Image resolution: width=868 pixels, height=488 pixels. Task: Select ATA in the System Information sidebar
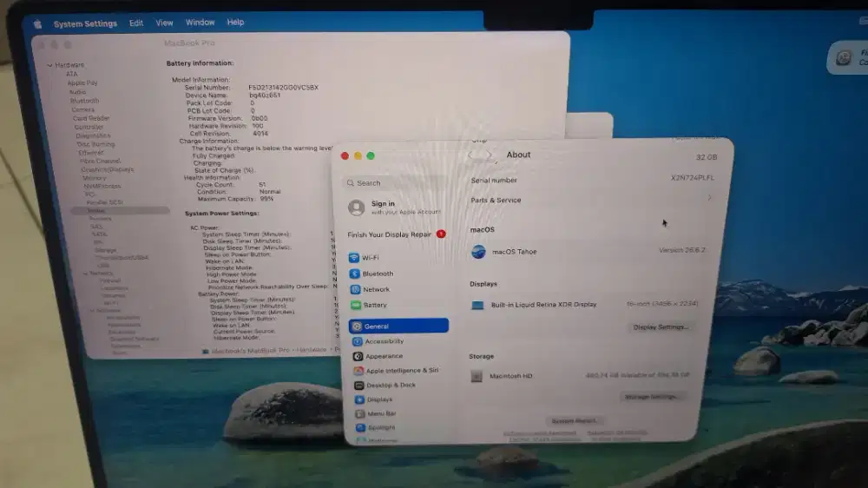click(72, 74)
